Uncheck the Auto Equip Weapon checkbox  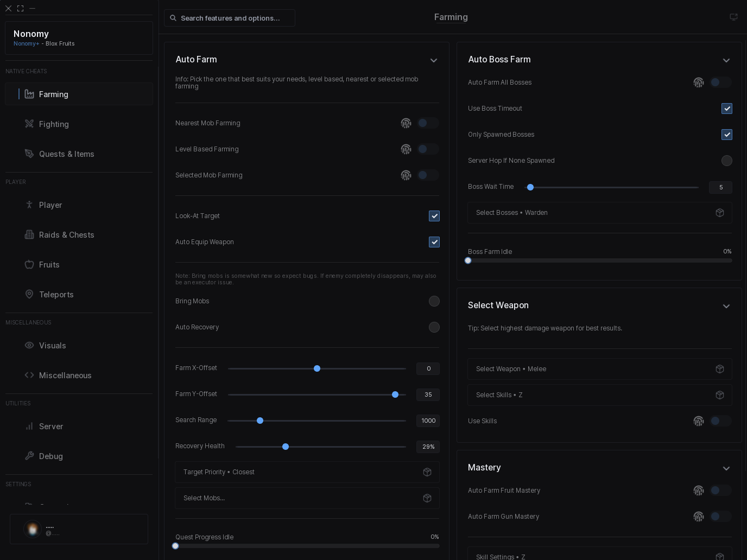point(434,242)
